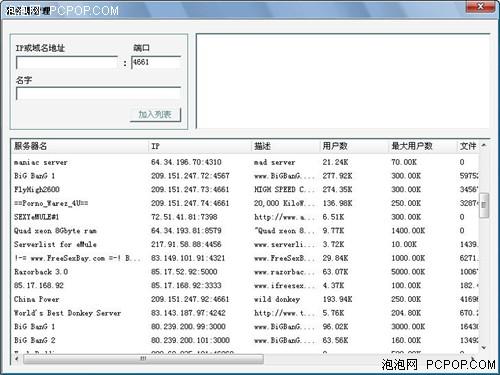Click user count 21.24K
The width and height of the screenshot is (500, 375).
point(335,162)
